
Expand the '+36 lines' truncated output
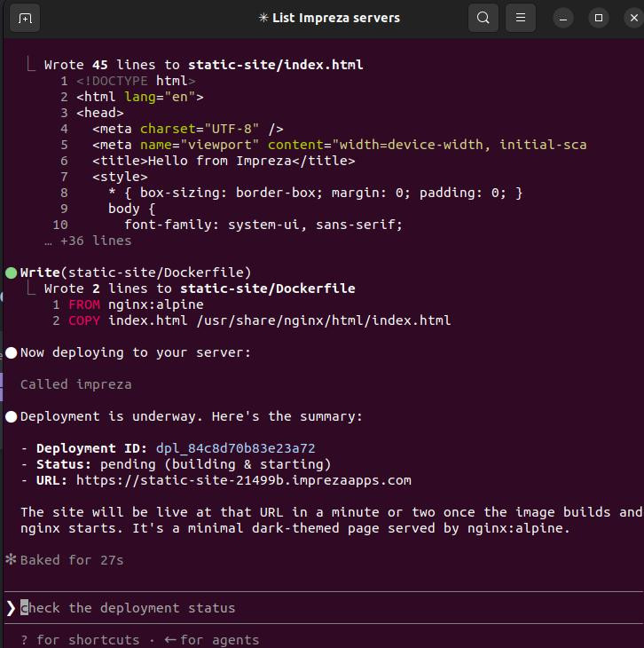[88, 241]
